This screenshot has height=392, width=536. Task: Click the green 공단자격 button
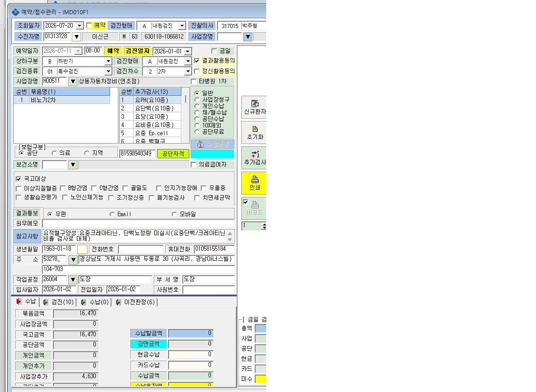[173, 154]
